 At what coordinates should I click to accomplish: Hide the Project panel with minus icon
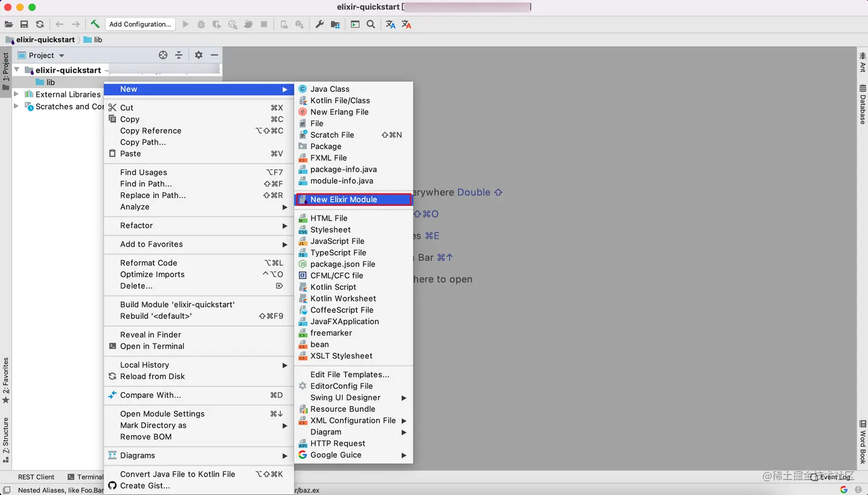pos(214,55)
